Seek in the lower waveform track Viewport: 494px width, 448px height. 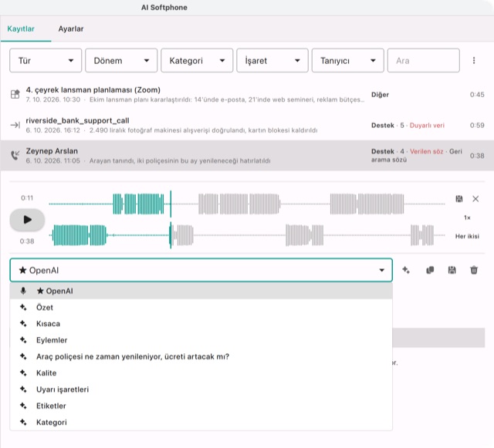pos(247,235)
